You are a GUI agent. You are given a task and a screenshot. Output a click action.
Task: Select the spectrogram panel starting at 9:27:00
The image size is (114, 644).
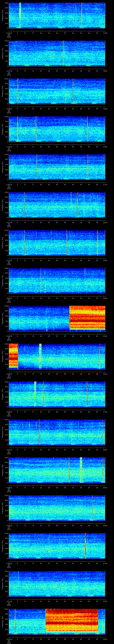click(57, 432)
